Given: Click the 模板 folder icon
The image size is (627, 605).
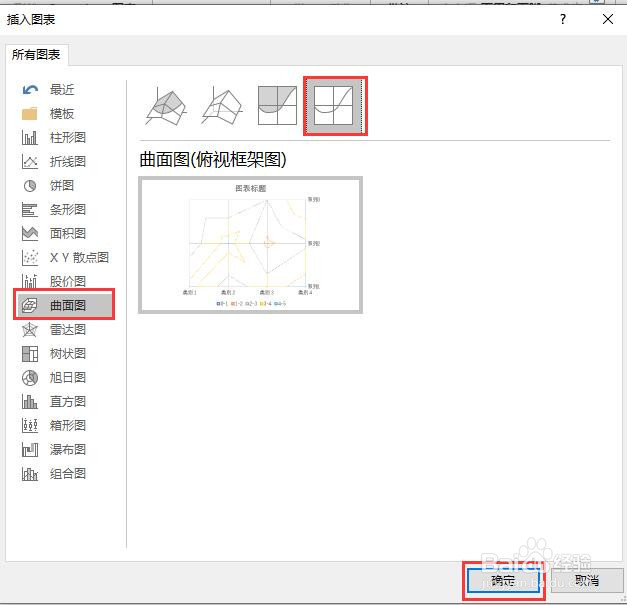Looking at the screenshot, I should [x=30, y=114].
